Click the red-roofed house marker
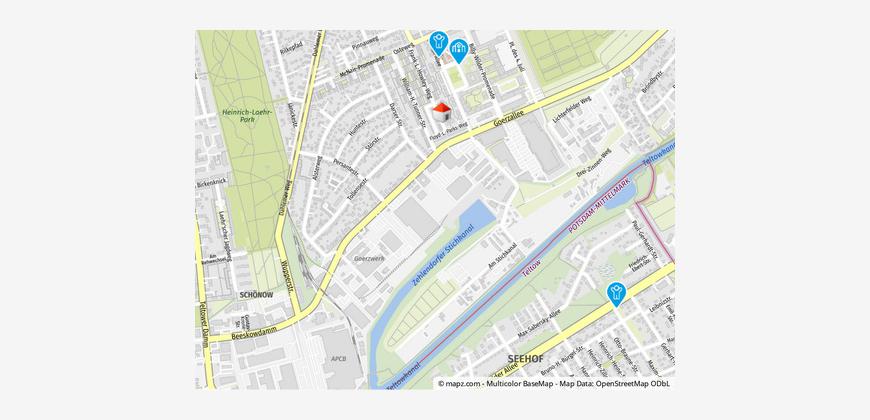This screenshot has width=870, height=420. 441,112
